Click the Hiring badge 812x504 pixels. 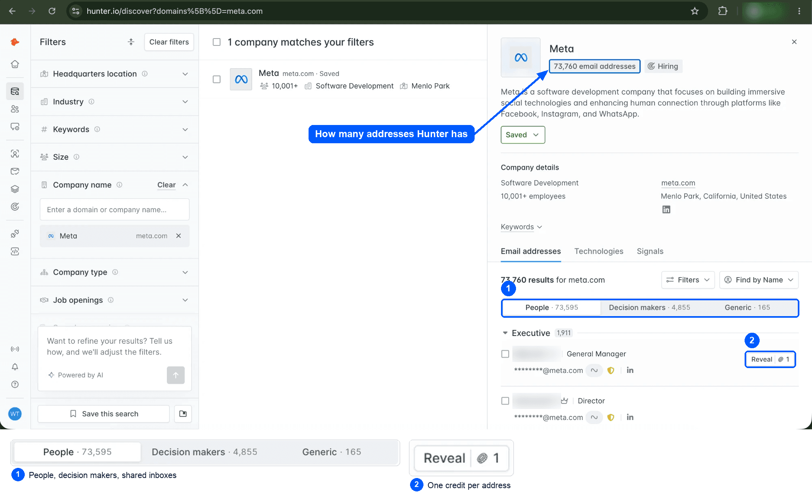click(663, 66)
